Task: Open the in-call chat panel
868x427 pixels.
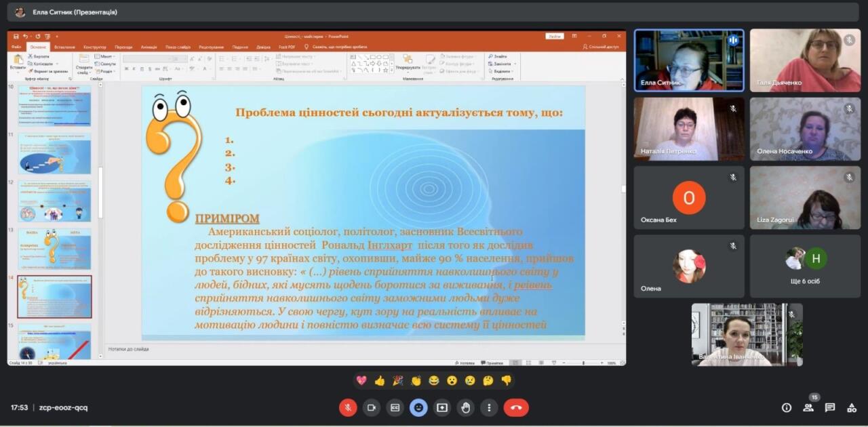Action: click(x=830, y=407)
